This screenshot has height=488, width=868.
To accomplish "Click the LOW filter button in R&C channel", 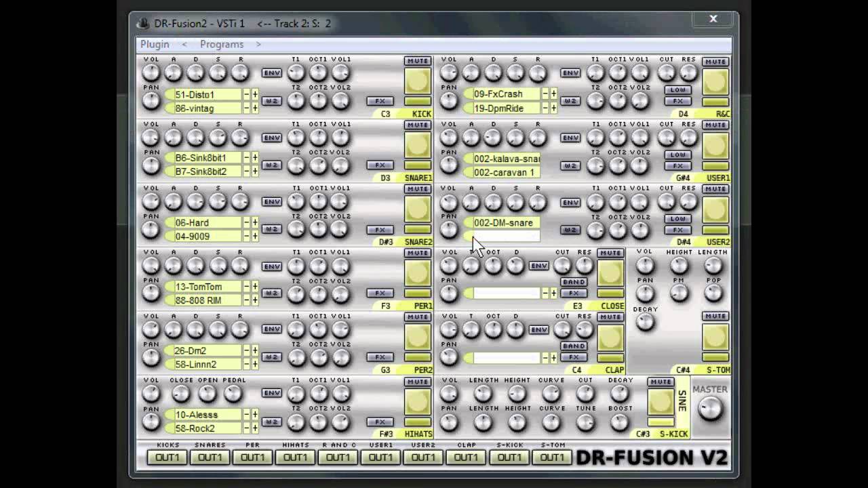I will tap(677, 90).
